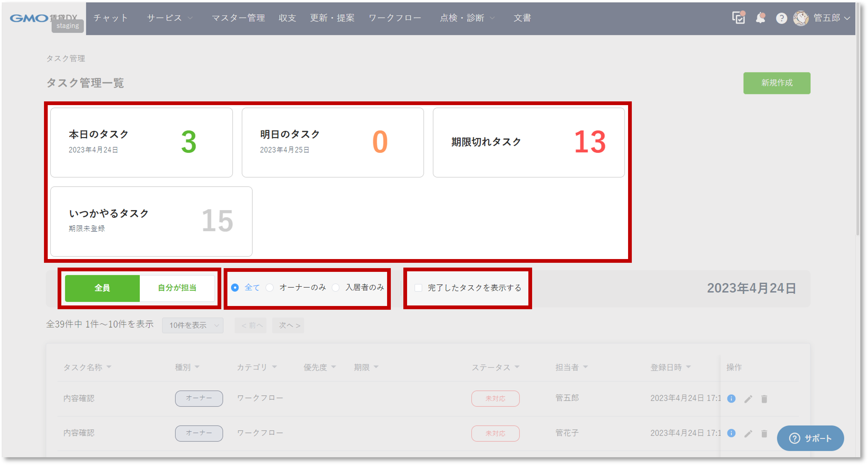
Task: Delete the 管花子 task row
Action: pos(764,434)
